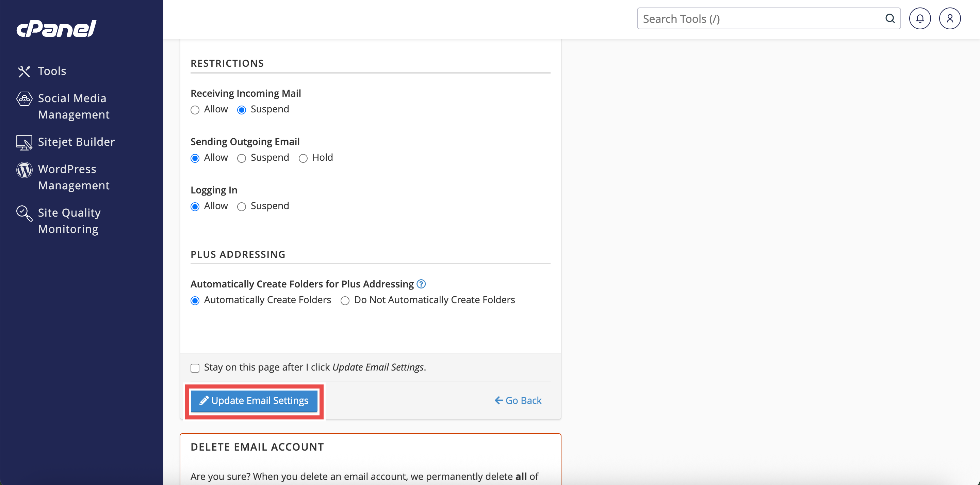
Task: Click the Update Email Settings button
Action: [254, 401]
